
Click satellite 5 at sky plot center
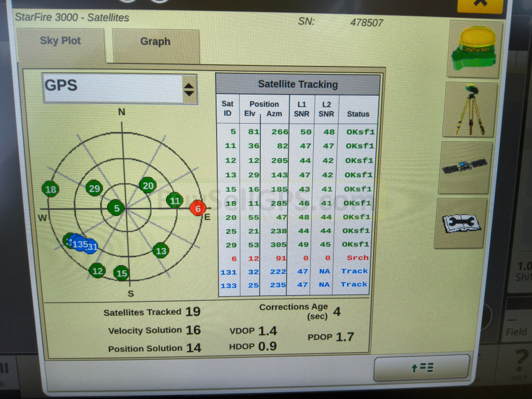click(116, 208)
